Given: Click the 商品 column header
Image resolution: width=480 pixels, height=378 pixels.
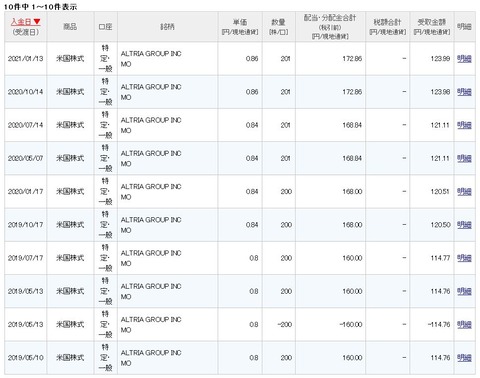Looking at the screenshot, I should [70, 27].
